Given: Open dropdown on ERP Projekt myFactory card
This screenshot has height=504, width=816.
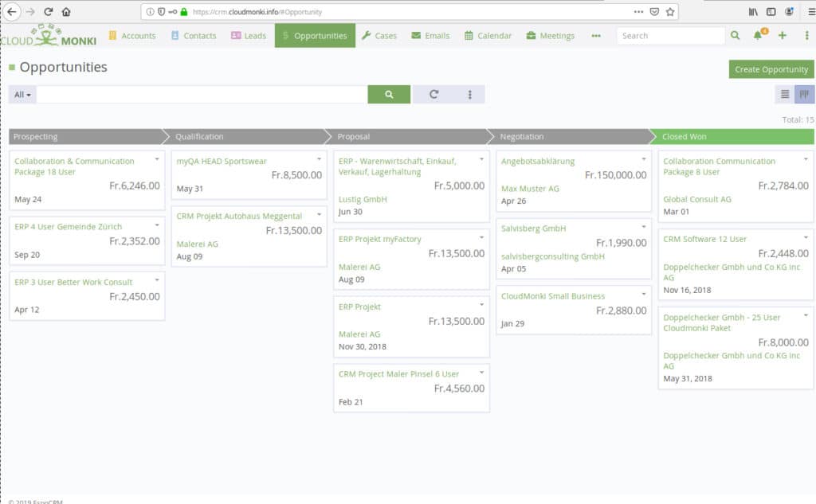Looking at the screenshot, I should coord(481,237).
